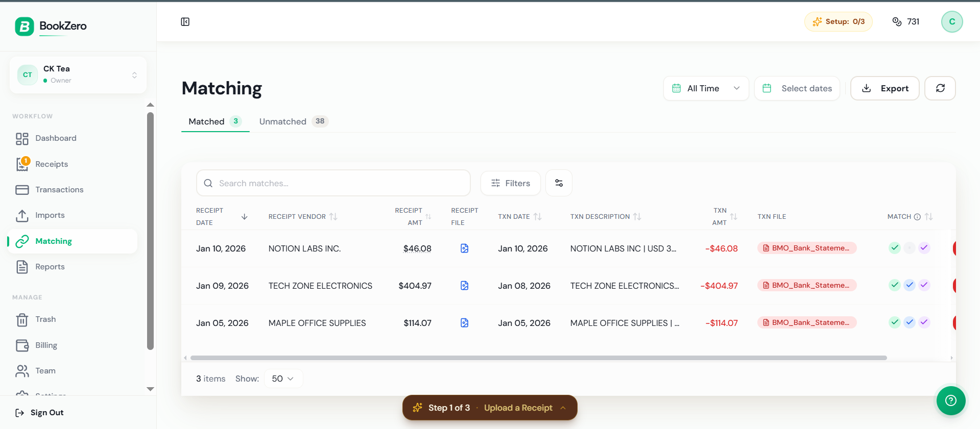980x429 pixels.
Task: Open Trash in Manage section
Action: 73,319
